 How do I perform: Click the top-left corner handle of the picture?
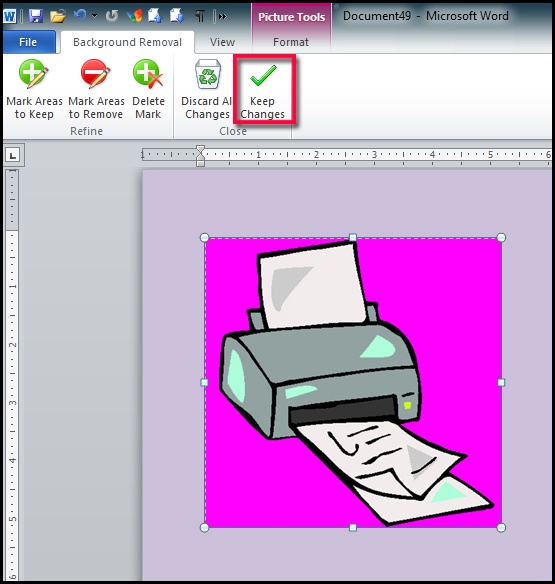(204, 238)
